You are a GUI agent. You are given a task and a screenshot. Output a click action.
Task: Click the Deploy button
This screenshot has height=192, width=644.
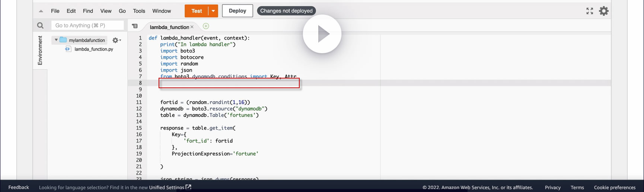click(x=237, y=11)
